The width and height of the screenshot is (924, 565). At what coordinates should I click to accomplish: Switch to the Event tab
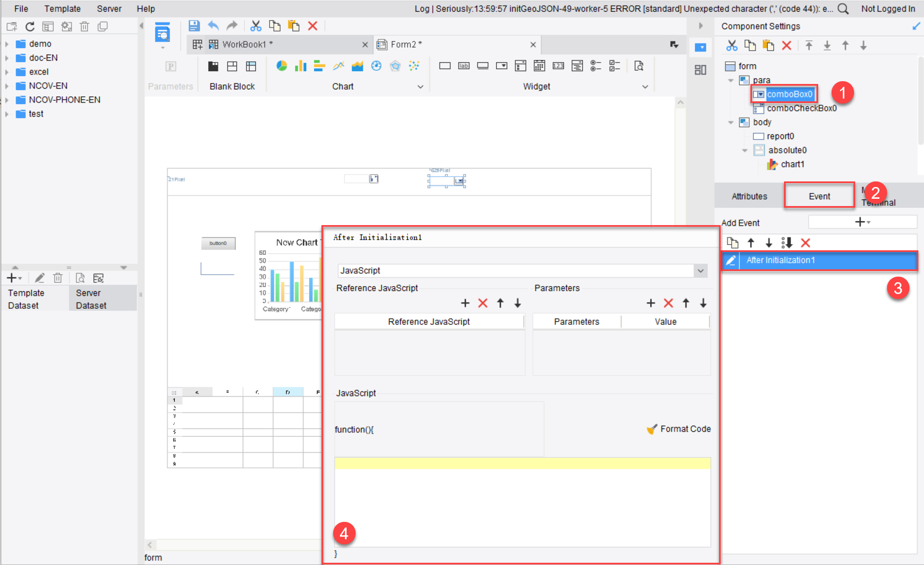tap(819, 196)
